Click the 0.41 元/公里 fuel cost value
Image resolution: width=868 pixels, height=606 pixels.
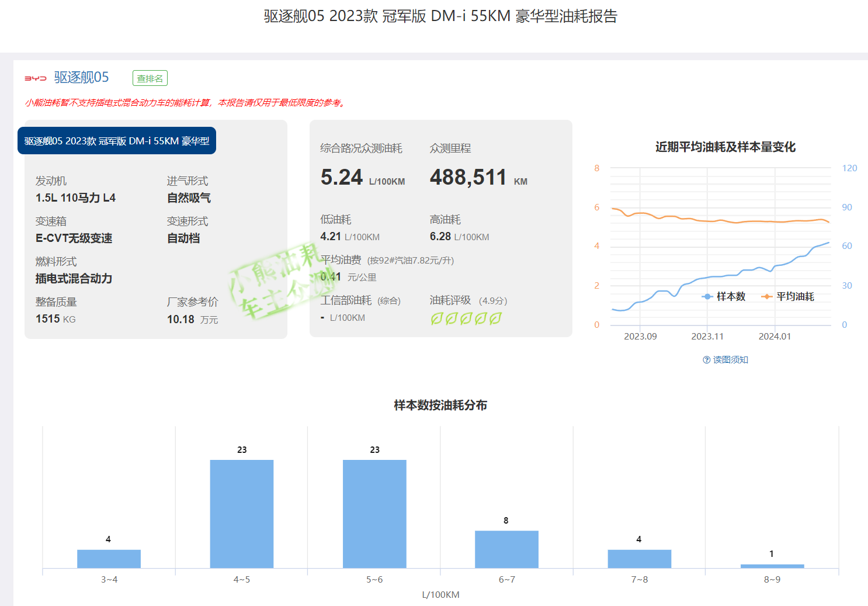click(x=348, y=277)
